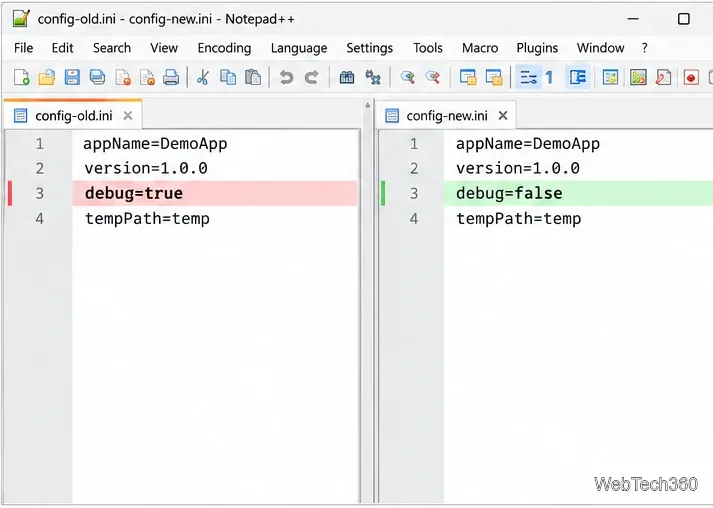
Task: Click the Paste clipboard icon
Action: coord(253,77)
